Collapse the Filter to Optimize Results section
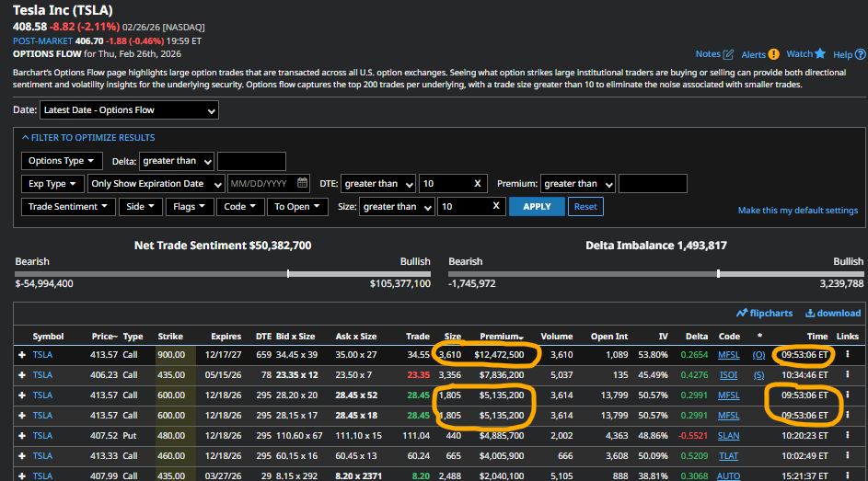 (x=87, y=138)
